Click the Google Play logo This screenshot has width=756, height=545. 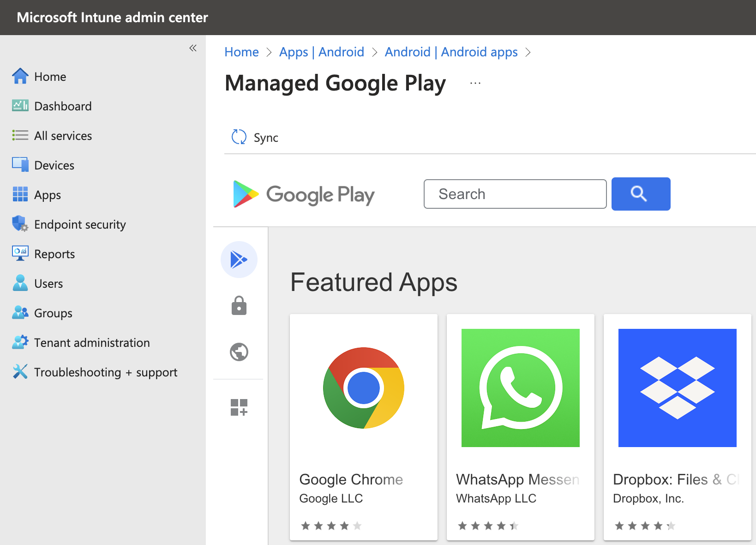point(304,194)
